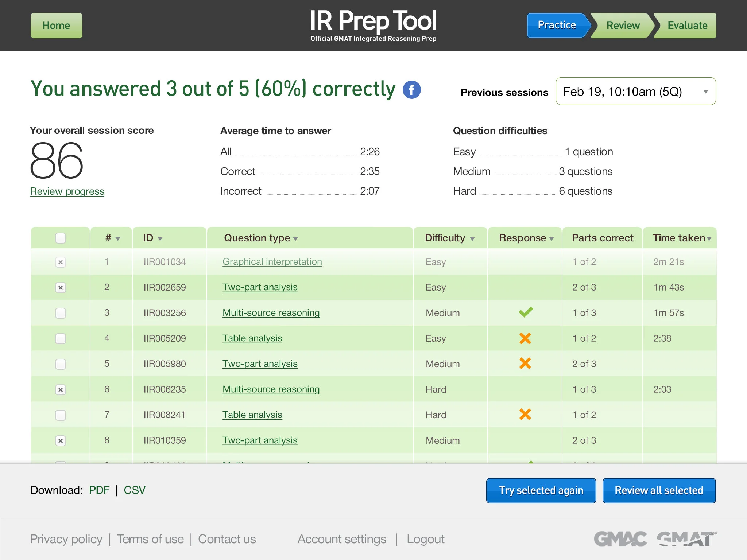Click the orange X response in row 5
This screenshot has width=747, height=560.
[525, 363]
